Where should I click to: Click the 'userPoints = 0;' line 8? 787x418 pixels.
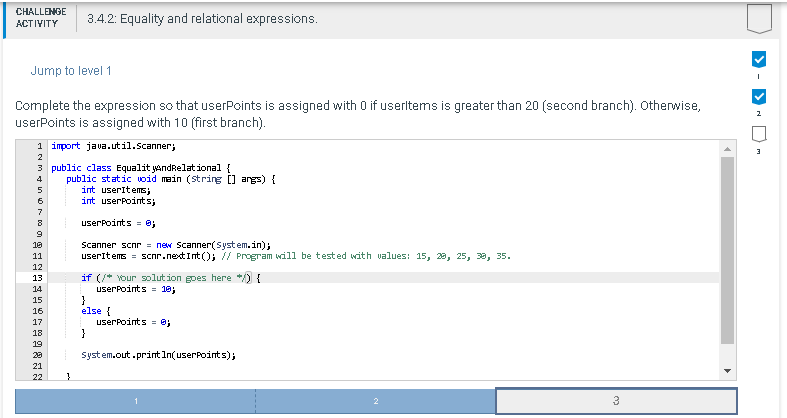click(118, 223)
